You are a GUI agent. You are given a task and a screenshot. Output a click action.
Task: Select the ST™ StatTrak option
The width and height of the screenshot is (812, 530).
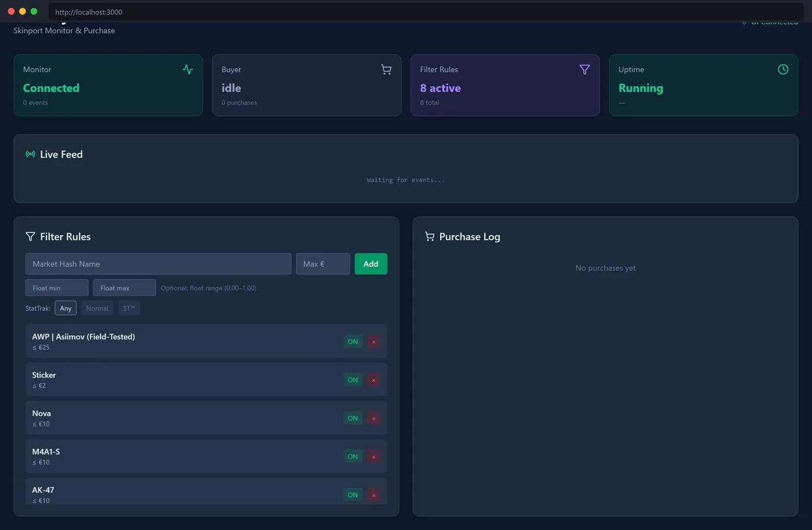[129, 308]
